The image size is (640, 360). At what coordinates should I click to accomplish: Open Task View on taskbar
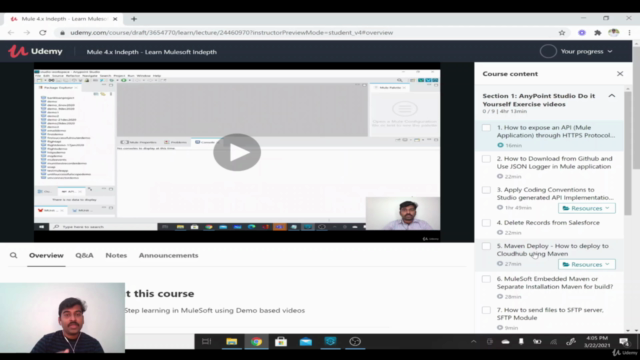207,342
